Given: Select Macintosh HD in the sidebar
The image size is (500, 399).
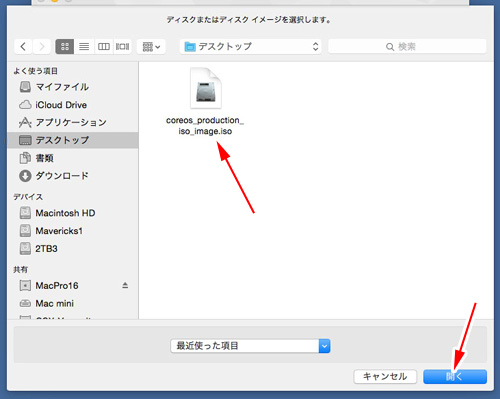Looking at the screenshot, I should click(72, 213).
